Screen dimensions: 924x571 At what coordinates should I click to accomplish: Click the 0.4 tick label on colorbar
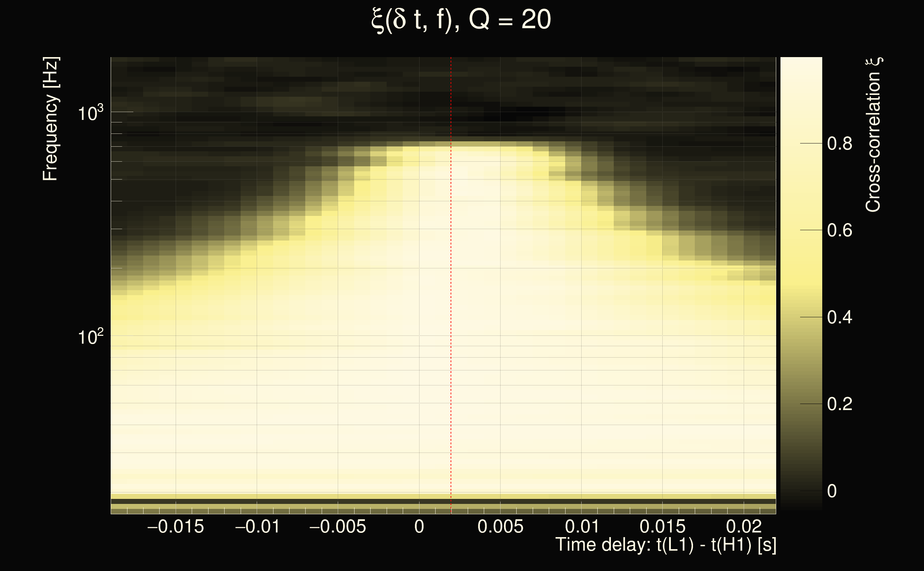[x=839, y=317]
